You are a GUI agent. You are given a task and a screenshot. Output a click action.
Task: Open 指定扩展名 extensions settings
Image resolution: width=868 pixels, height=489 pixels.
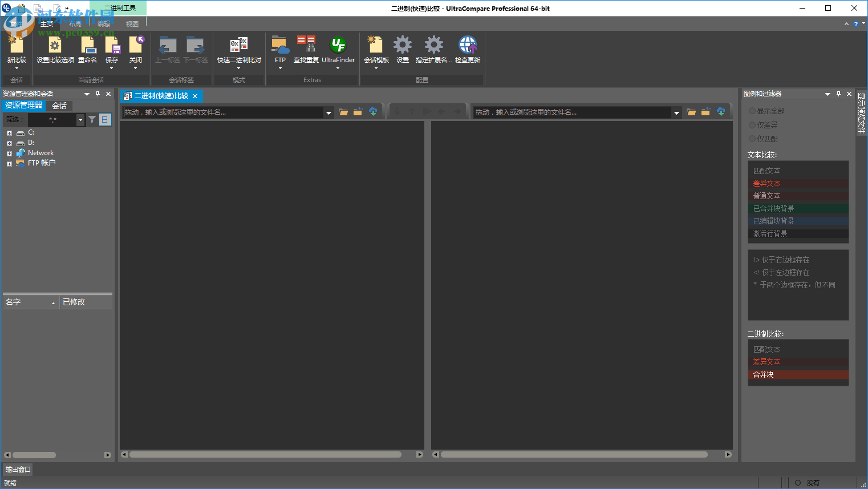pos(433,45)
